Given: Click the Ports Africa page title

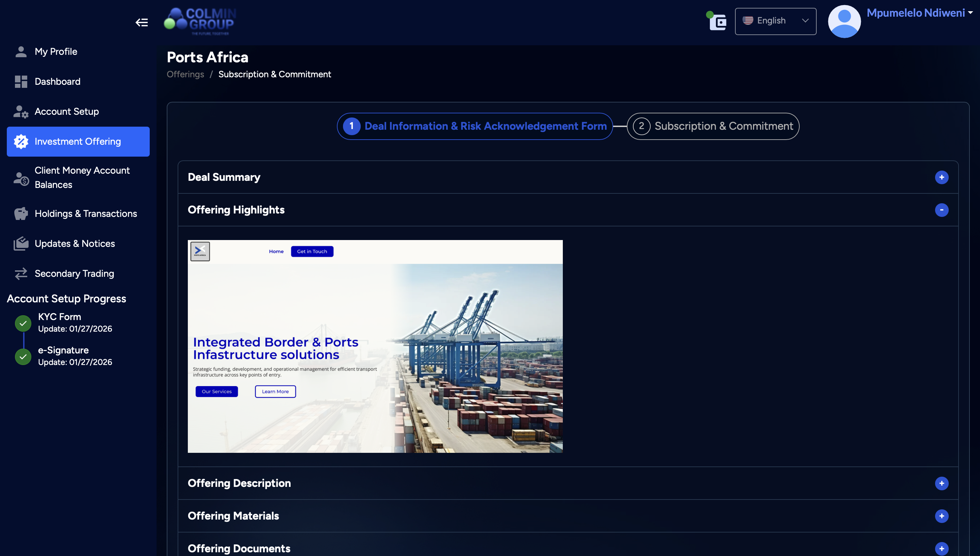Looking at the screenshot, I should point(207,57).
